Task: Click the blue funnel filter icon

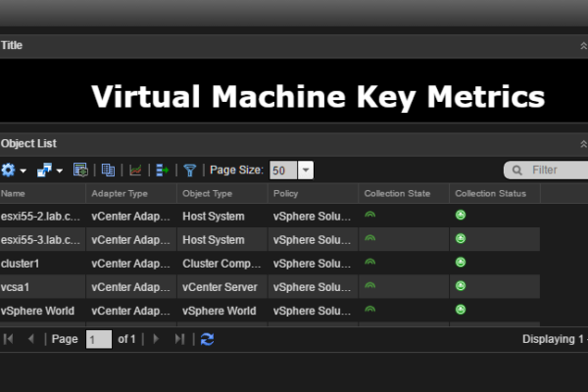Action: [190, 171]
